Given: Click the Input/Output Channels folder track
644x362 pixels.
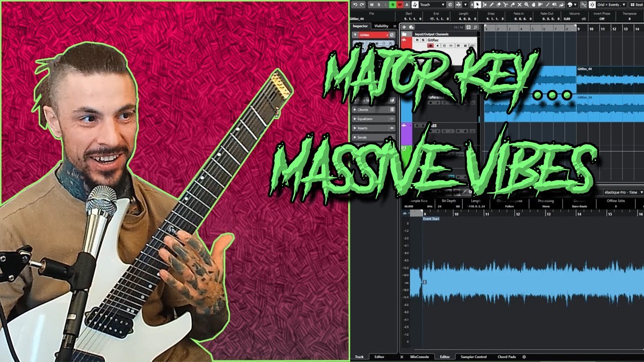Looking at the screenshot, I should coord(438,34).
